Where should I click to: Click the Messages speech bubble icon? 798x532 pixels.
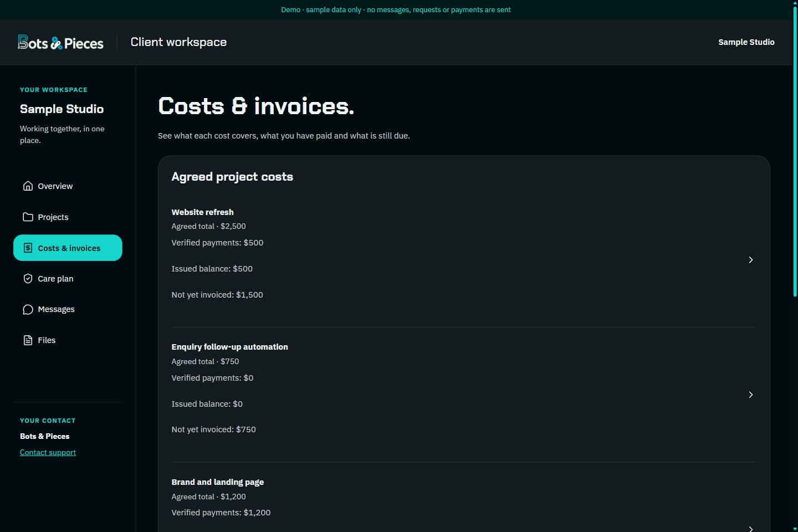click(x=28, y=309)
